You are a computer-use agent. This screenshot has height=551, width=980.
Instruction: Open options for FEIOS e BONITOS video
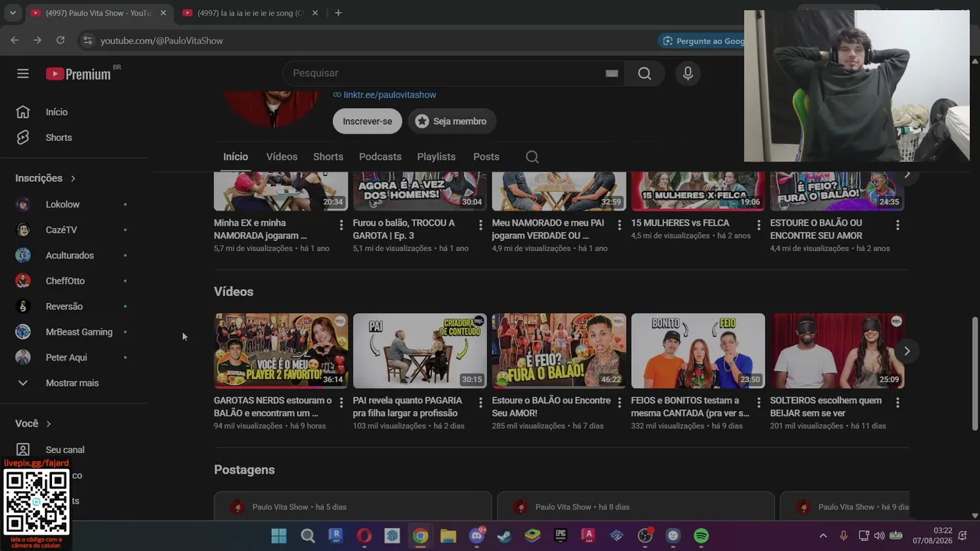click(x=759, y=401)
